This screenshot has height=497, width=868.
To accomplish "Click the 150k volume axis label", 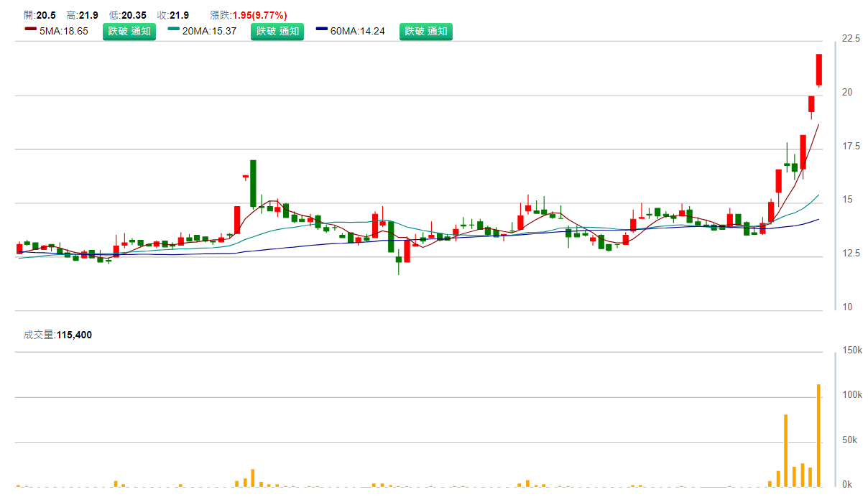I will [x=852, y=350].
